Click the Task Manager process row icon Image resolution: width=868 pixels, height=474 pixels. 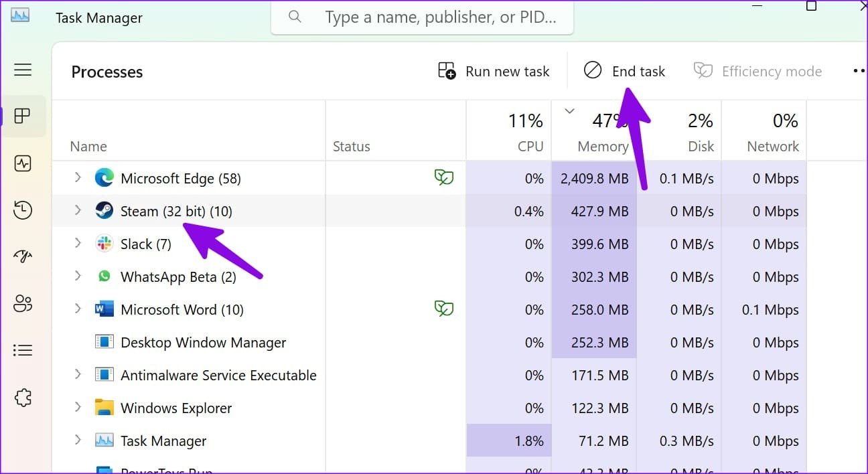104,441
